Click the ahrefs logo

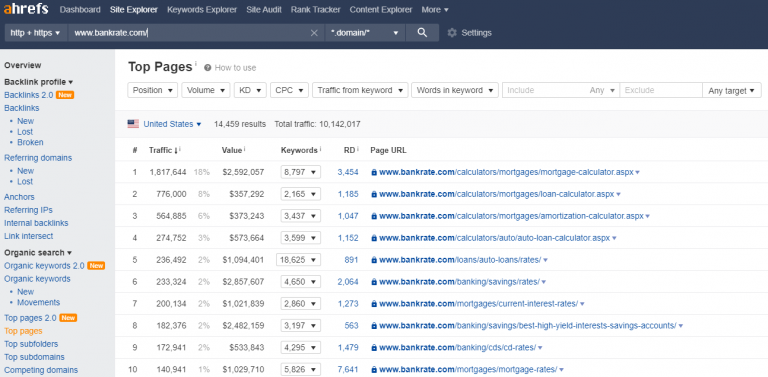pos(26,9)
